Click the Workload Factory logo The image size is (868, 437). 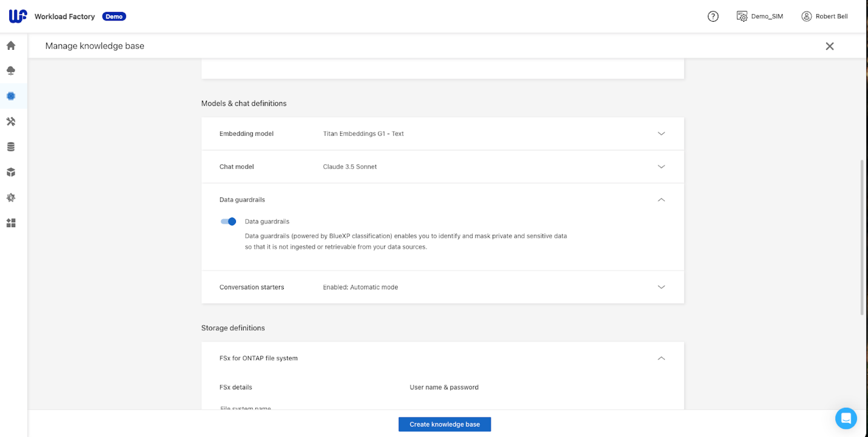pyautogui.click(x=18, y=16)
